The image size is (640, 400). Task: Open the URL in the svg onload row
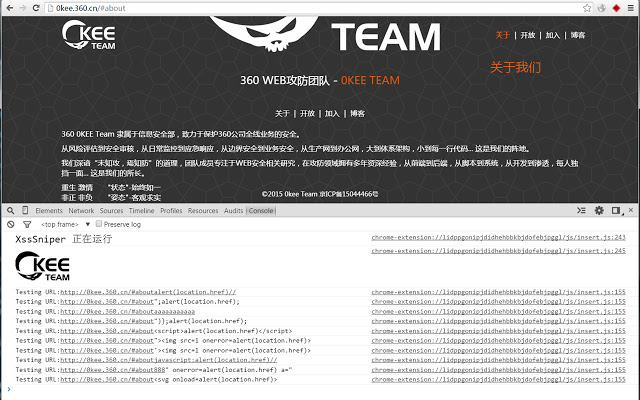pos(107,380)
